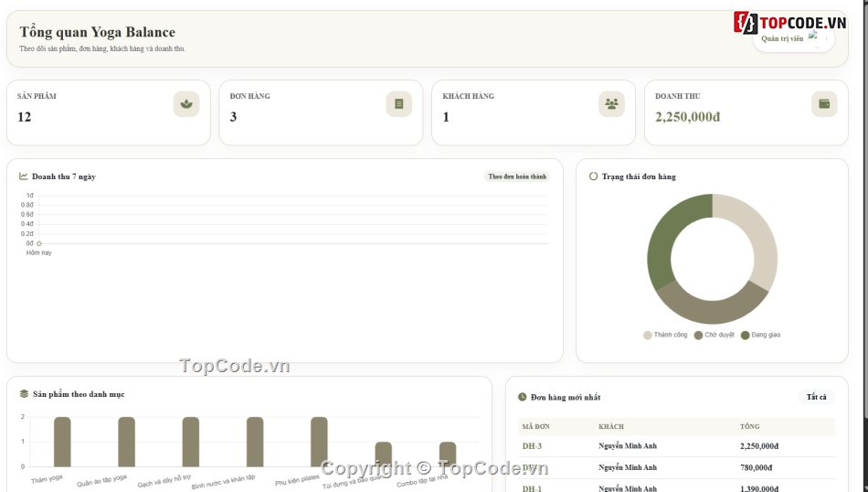Click the Gạch và dây hỗ trợ bar

[190, 442]
